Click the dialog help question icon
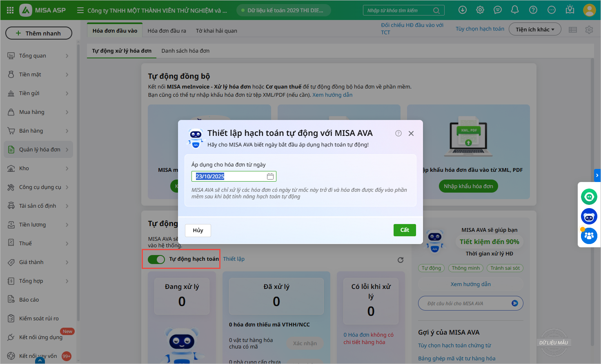This screenshot has height=364, width=601. pyautogui.click(x=398, y=133)
